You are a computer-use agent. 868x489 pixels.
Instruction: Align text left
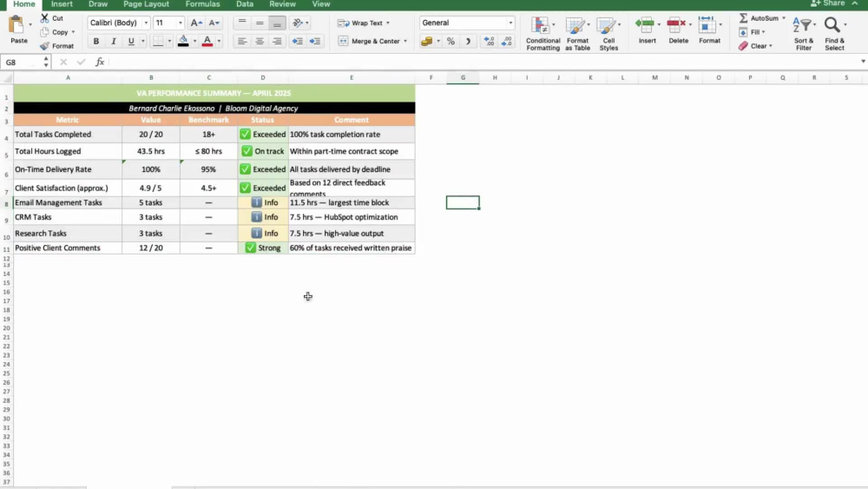click(242, 41)
